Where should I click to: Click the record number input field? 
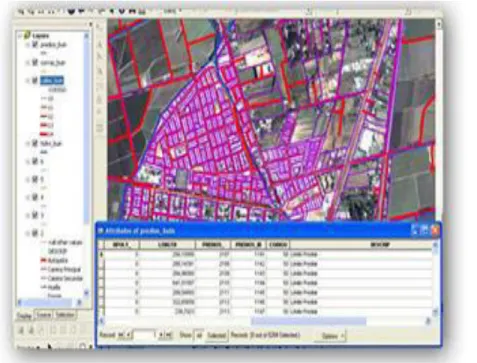tap(145, 335)
